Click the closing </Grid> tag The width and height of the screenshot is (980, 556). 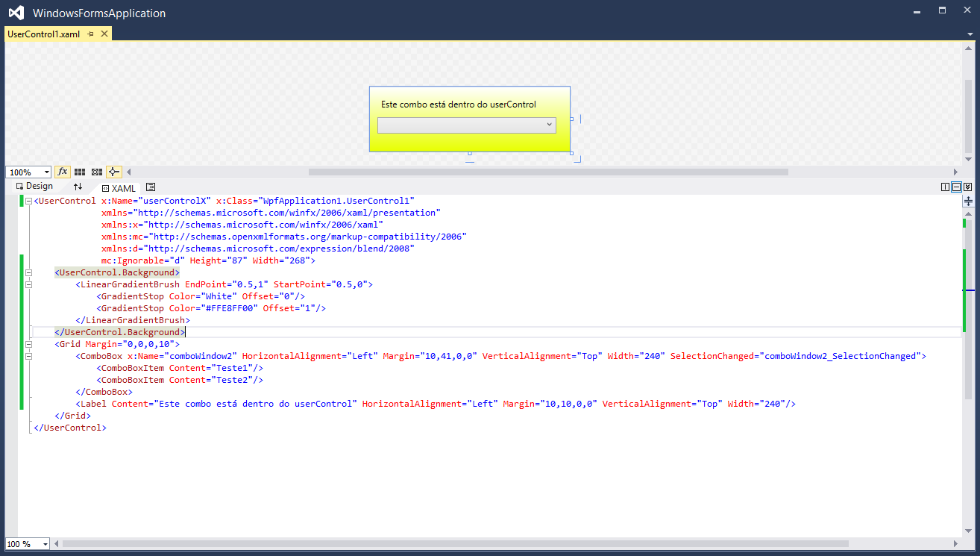click(72, 416)
